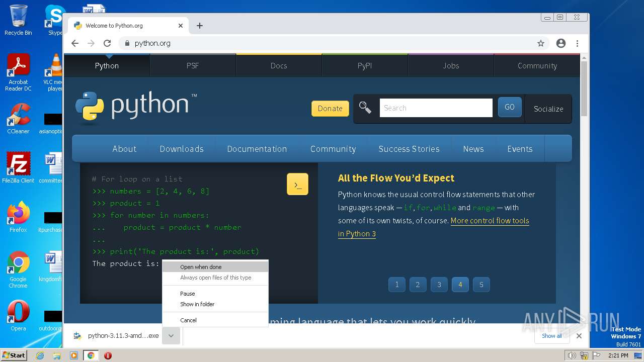This screenshot has height=362, width=644.
Task: Click the Action Center flag icon
Action: 596,355
